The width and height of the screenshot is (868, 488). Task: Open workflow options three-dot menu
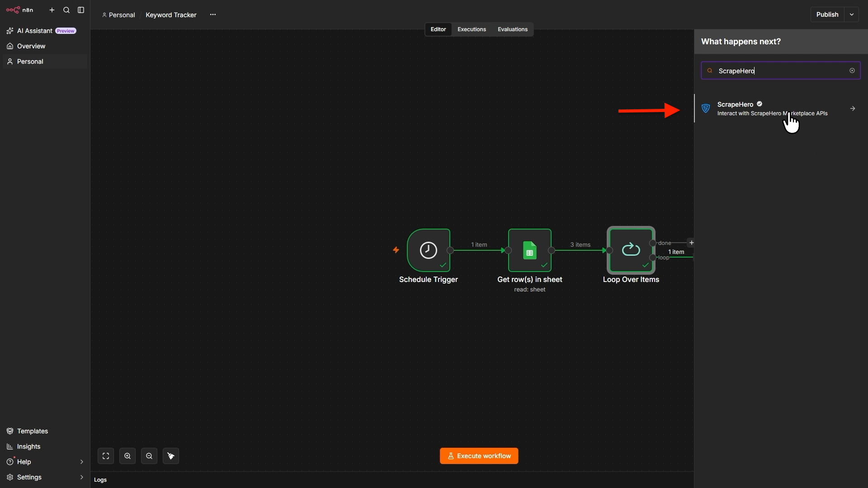click(x=213, y=14)
